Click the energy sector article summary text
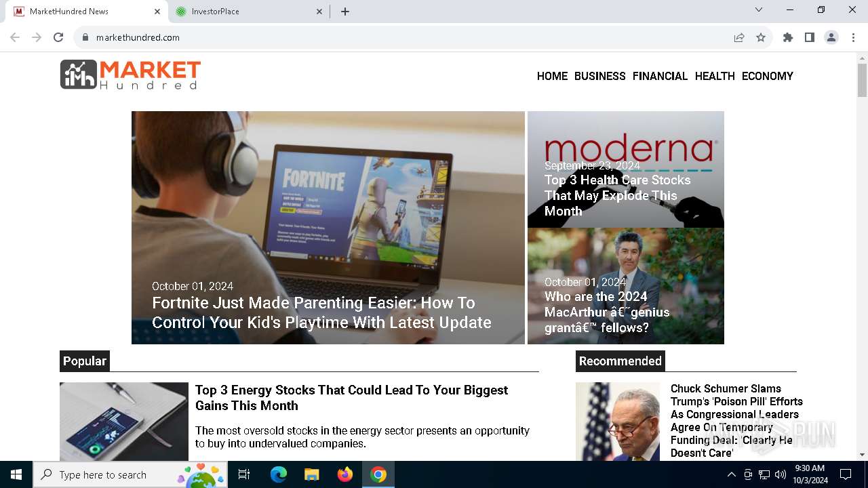The height and width of the screenshot is (488, 868). pyautogui.click(x=362, y=437)
